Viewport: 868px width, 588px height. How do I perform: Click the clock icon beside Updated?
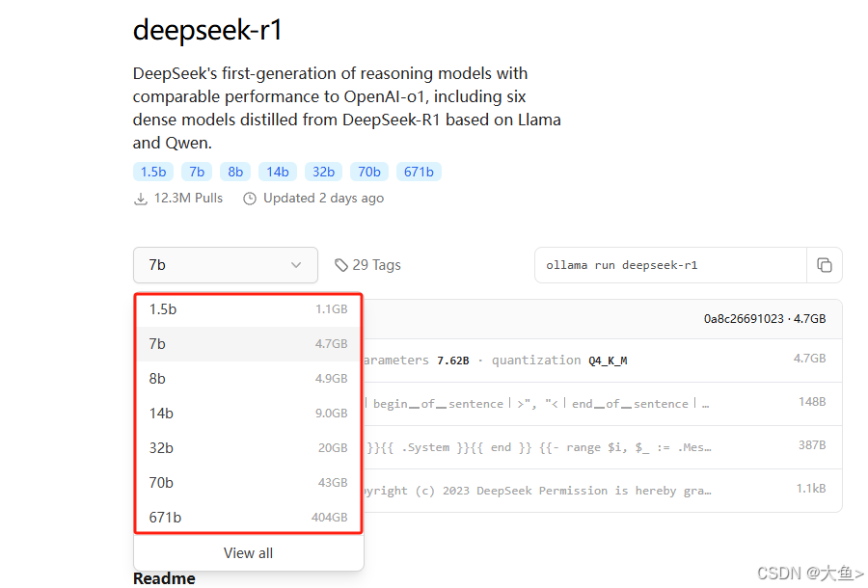[250, 199]
